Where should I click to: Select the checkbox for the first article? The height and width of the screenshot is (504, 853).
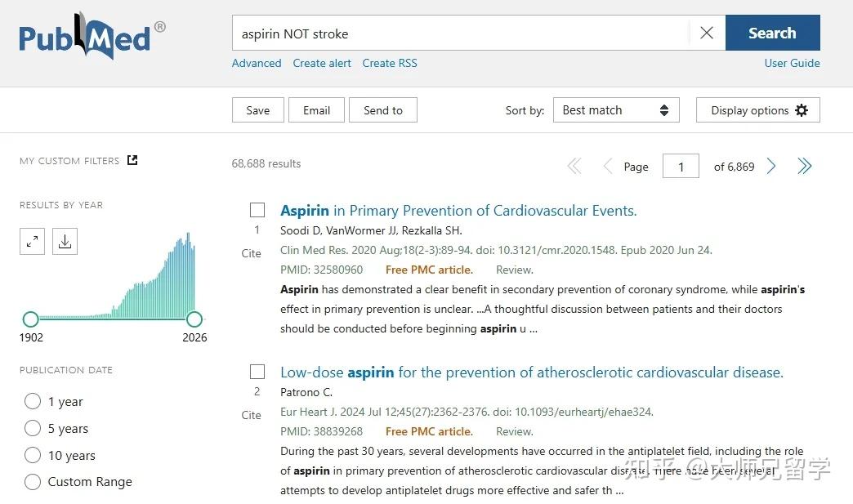[x=257, y=209]
